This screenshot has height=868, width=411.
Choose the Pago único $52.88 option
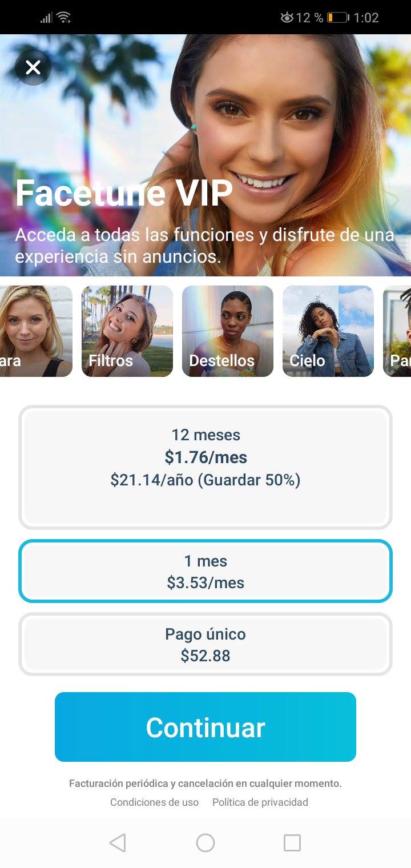[205, 644]
